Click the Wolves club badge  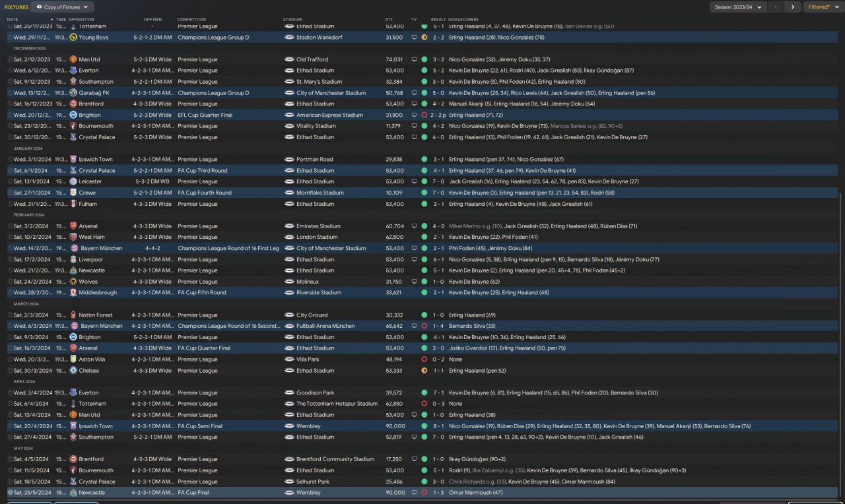(73, 282)
